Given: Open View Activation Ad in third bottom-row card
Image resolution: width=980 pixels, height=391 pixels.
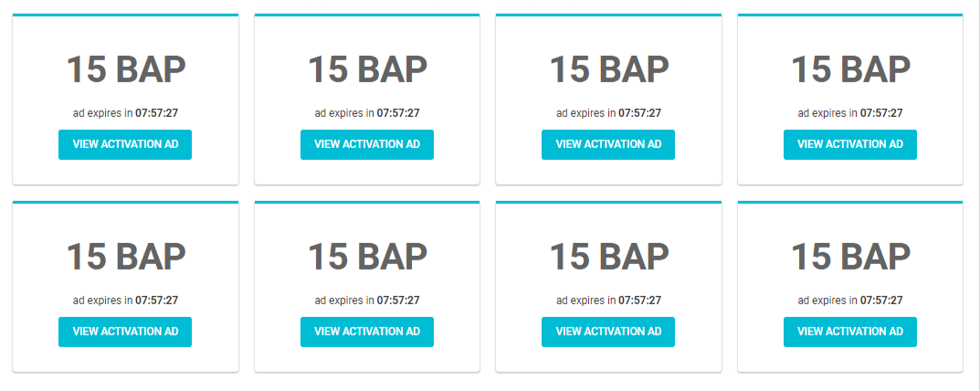Looking at the screenshot, I should [x=608, y=332].
